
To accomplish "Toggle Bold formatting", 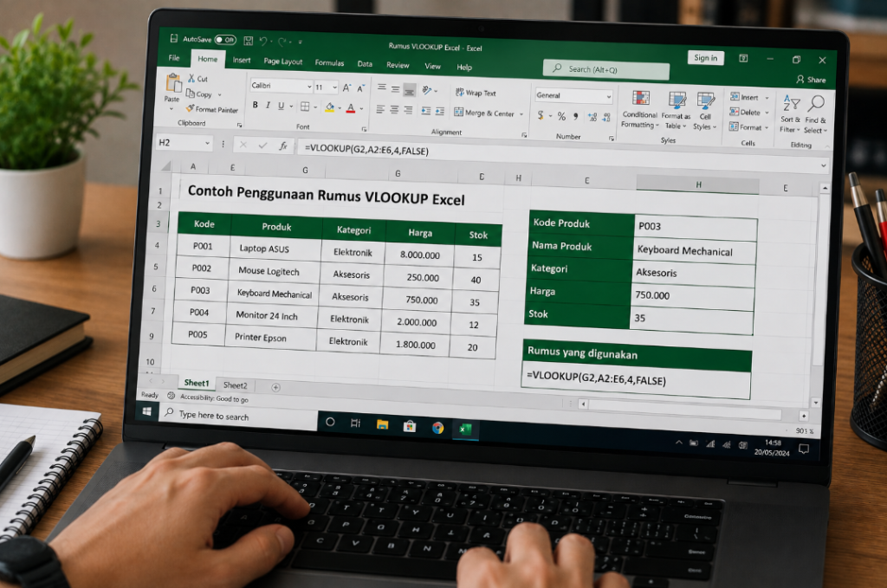I will pos(256,105).
